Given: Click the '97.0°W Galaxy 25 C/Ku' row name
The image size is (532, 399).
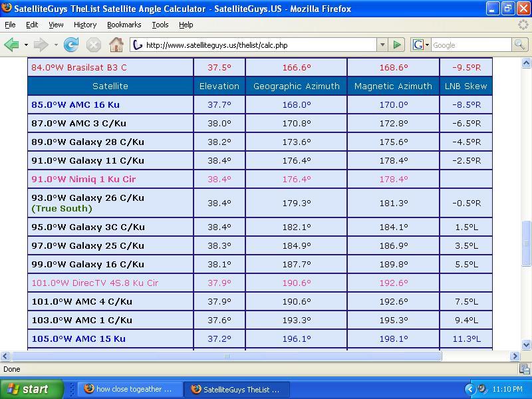Looking at the screenshot, I should tap(88, 245).
